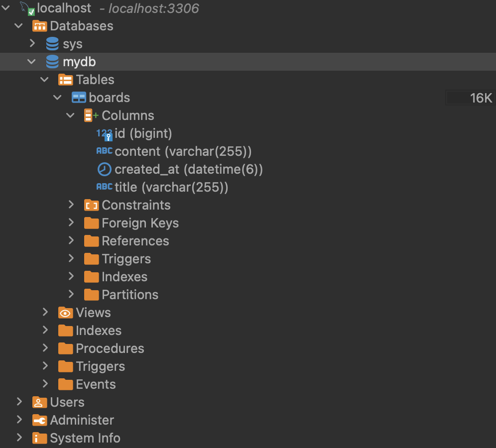The width and height of the screenshot is (496, 448).
Task: Click the localhost:3306 address text
Action: (154, 8)
